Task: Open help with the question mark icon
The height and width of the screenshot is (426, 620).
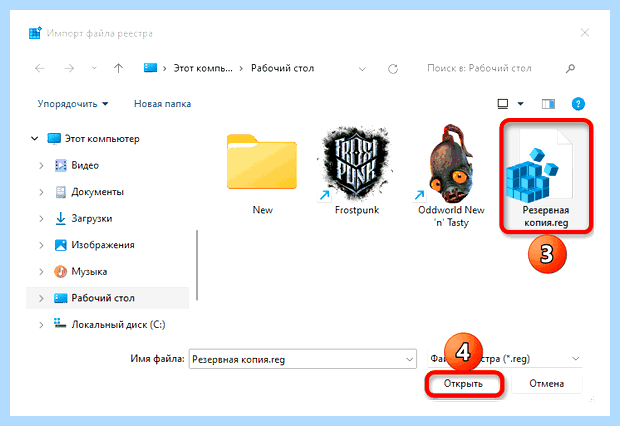Action: (x=578, y=104)
